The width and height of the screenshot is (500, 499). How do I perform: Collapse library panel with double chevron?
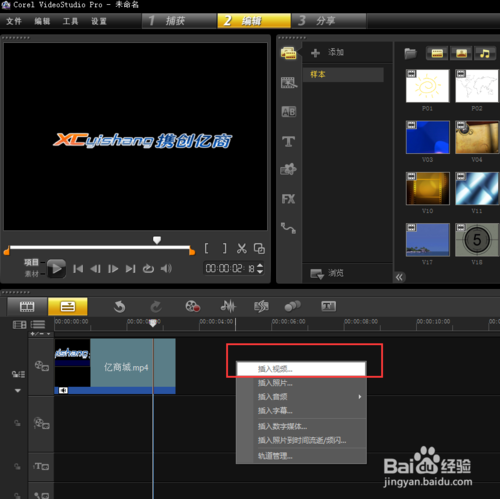click(x=399, y=277)
